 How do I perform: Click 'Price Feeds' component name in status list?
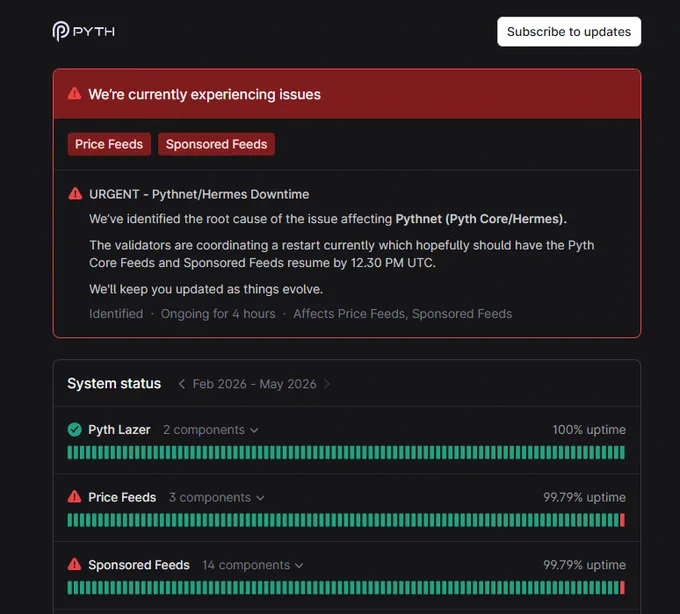(122, 497)
